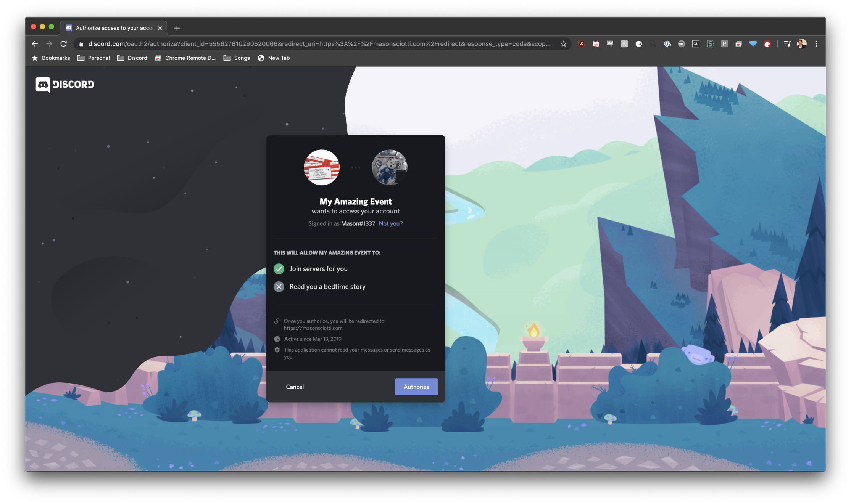
Task: Click the Not you? link
Action: [390, 223]
